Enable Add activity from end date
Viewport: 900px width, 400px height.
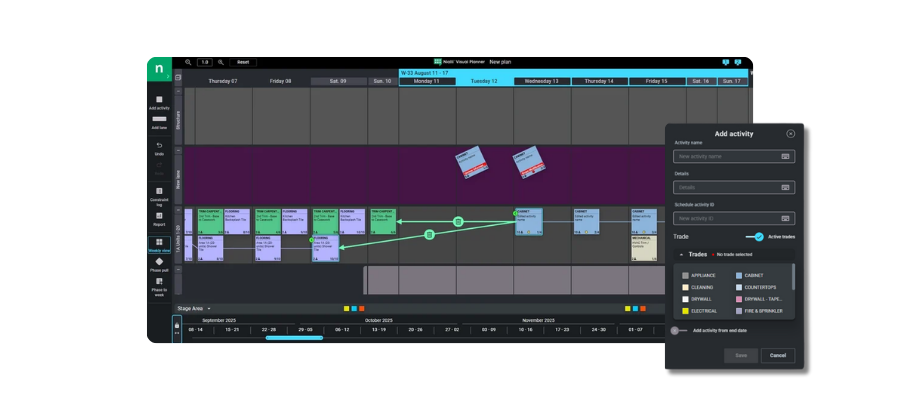click(677, 330)
